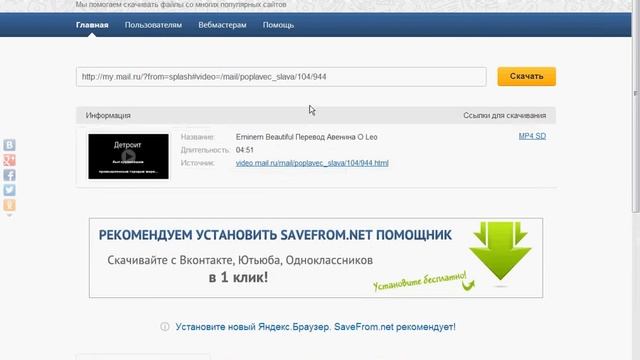
Task: Share via the VKontakte sidebar icon
Action: click(x=9, y=145)
